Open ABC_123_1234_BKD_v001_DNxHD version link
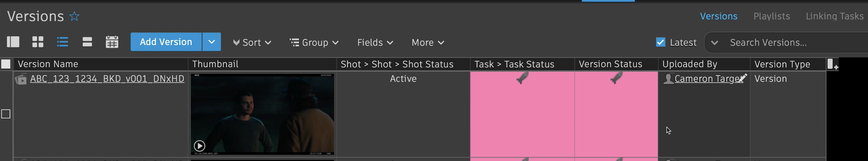This screenshot has width=868, height=161. pyautogui.click(x=107, y=79)
